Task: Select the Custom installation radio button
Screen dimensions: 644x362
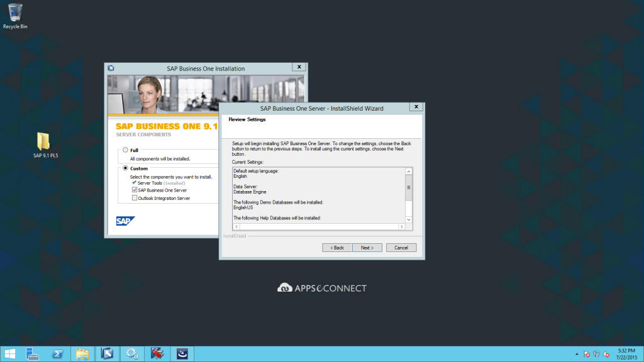Action: tap(125, 168)
